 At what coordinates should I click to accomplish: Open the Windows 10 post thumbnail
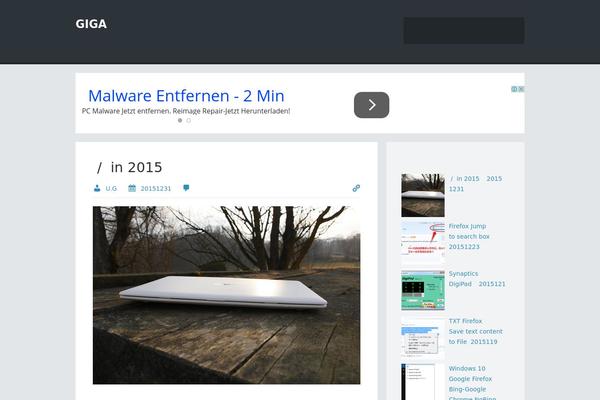(423, 382)
